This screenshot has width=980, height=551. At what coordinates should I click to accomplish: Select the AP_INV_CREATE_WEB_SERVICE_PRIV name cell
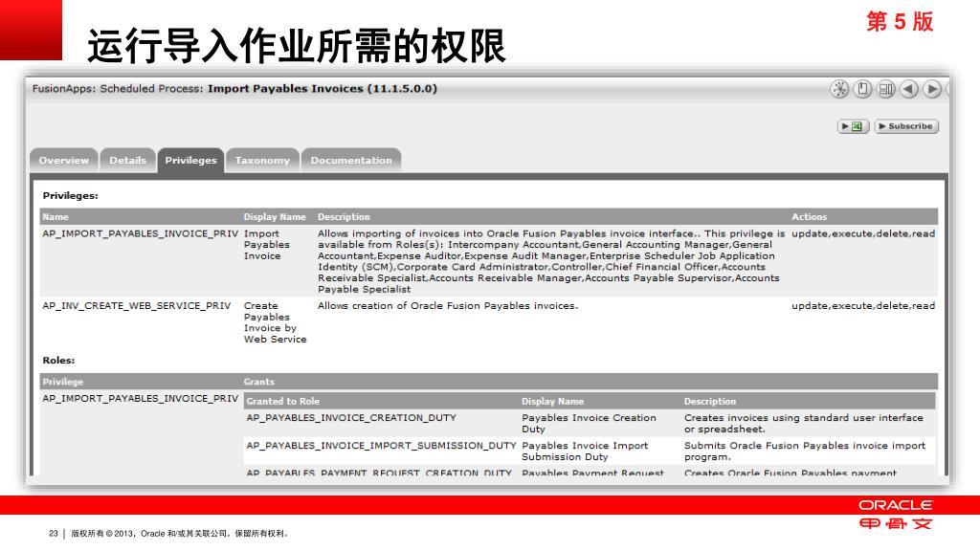pos(136,306)
